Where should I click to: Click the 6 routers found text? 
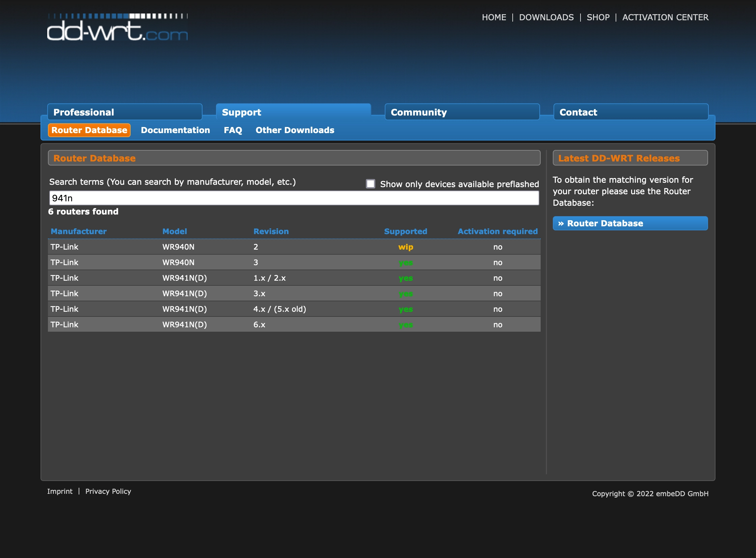83,212
